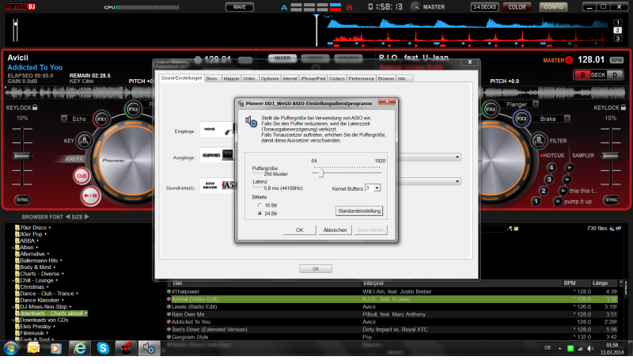
Task: Increase browser font size arrow
Action: pos(87,217)
